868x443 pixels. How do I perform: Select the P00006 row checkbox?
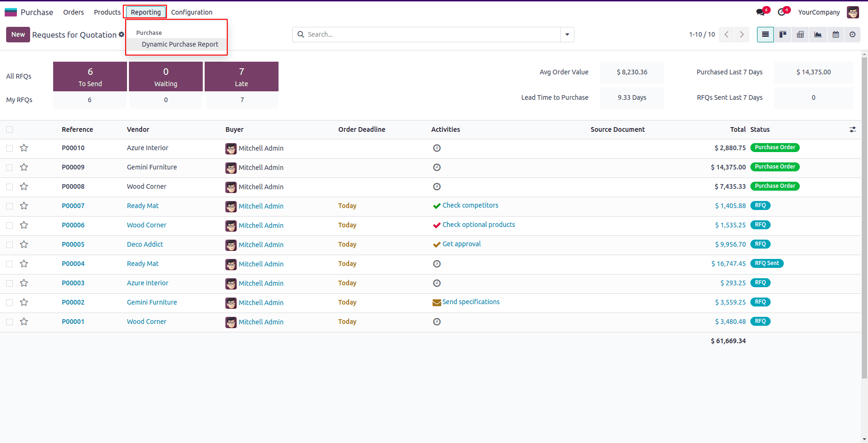click(9, 225)
